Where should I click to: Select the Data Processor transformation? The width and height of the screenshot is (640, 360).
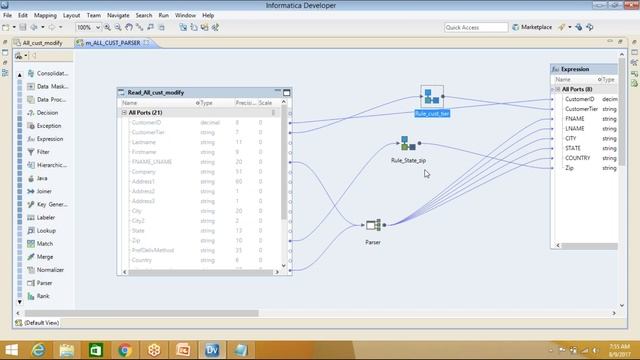click(47, 100)
